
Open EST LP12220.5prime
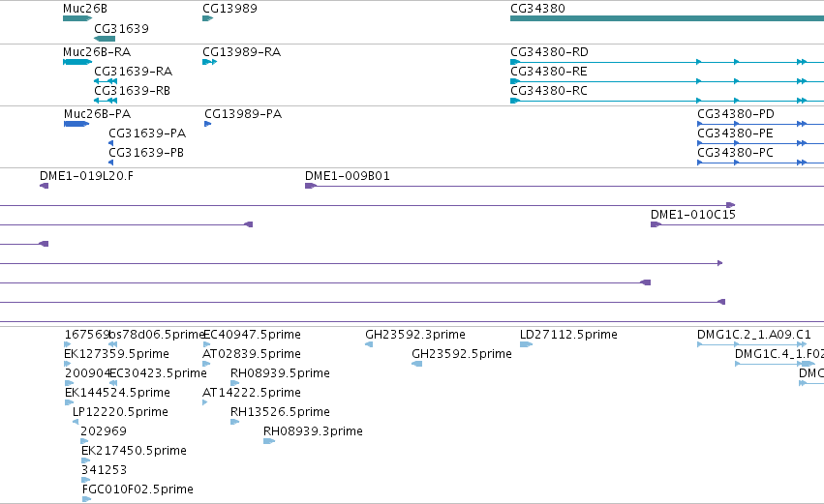point(120,412)
